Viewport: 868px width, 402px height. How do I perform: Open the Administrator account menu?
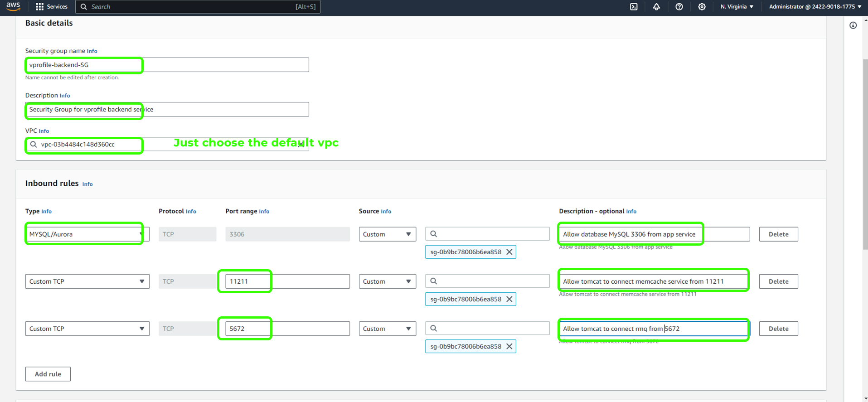(x=815, y=7)
